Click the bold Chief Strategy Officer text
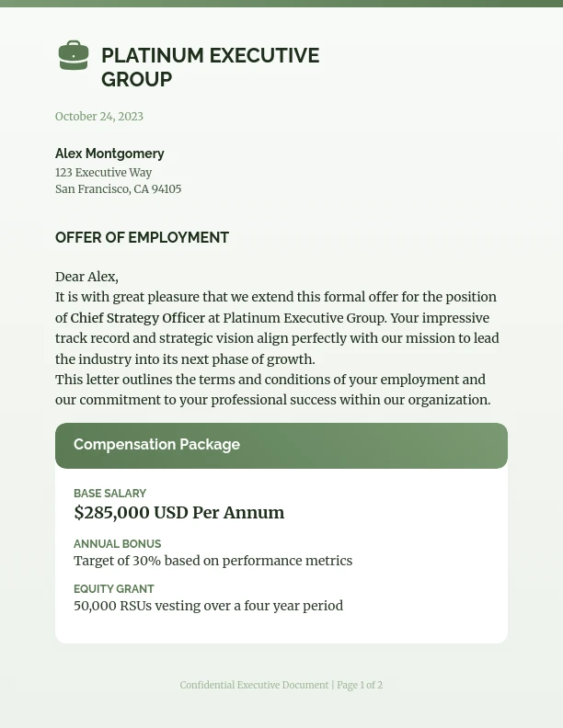563x728 pixels. tap(138, 318)
